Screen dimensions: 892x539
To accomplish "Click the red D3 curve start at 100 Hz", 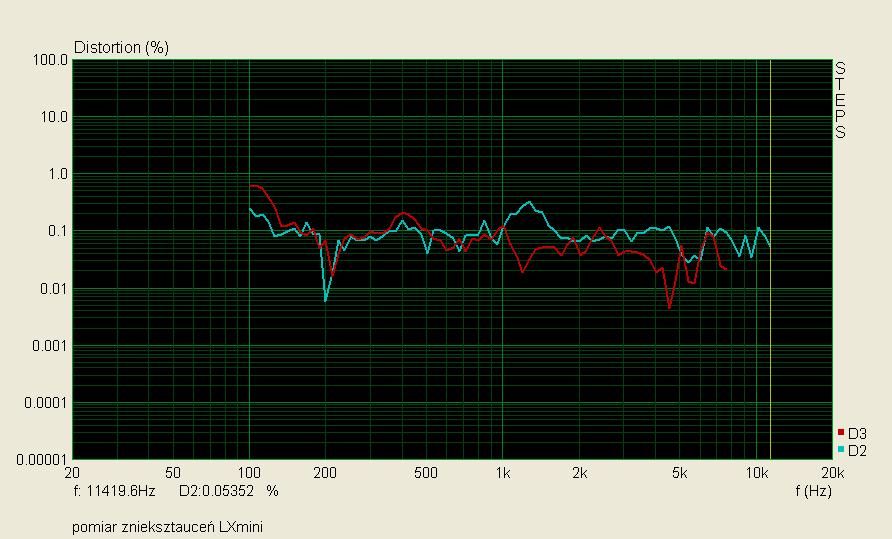I will 251,186.
